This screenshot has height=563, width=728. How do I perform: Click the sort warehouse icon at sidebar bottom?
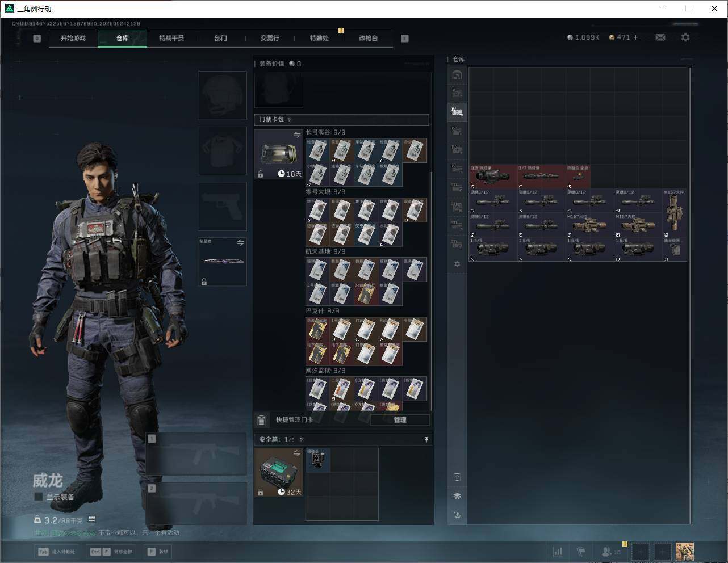pos(457,515)
